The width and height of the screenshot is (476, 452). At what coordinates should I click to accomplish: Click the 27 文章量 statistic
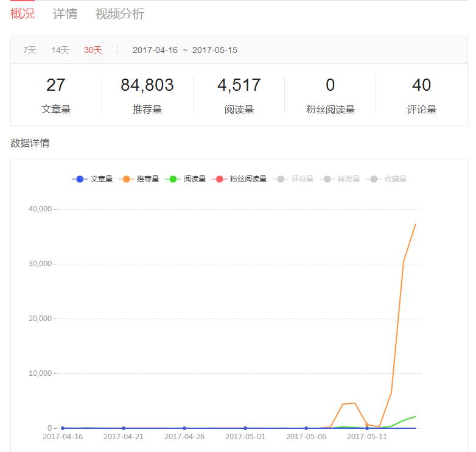click(56, 96)
